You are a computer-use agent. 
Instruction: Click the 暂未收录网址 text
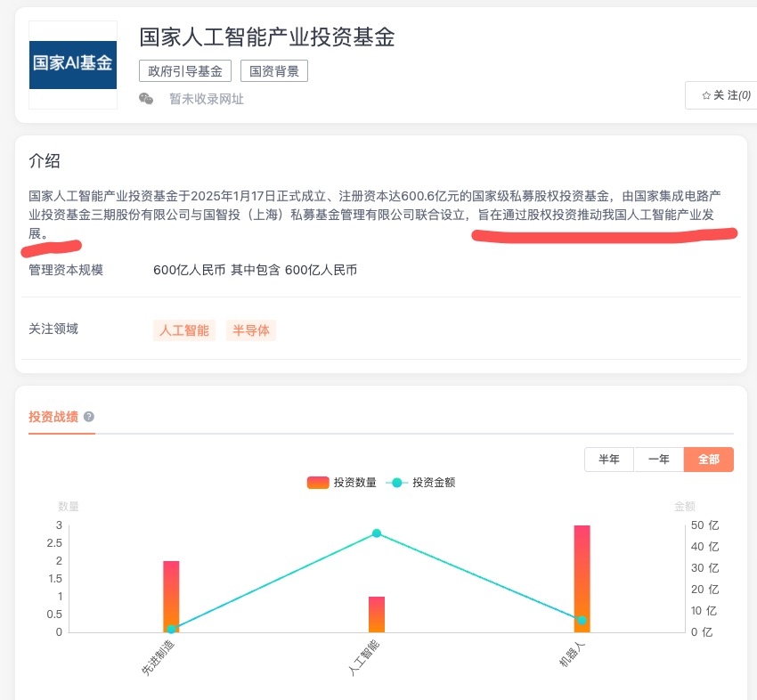tap(206, 99)
